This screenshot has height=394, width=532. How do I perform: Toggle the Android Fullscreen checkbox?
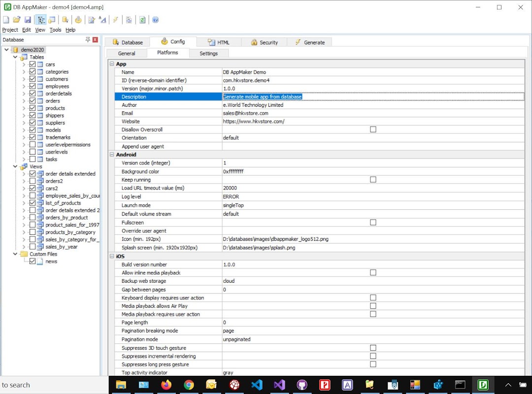coord(373,223)
